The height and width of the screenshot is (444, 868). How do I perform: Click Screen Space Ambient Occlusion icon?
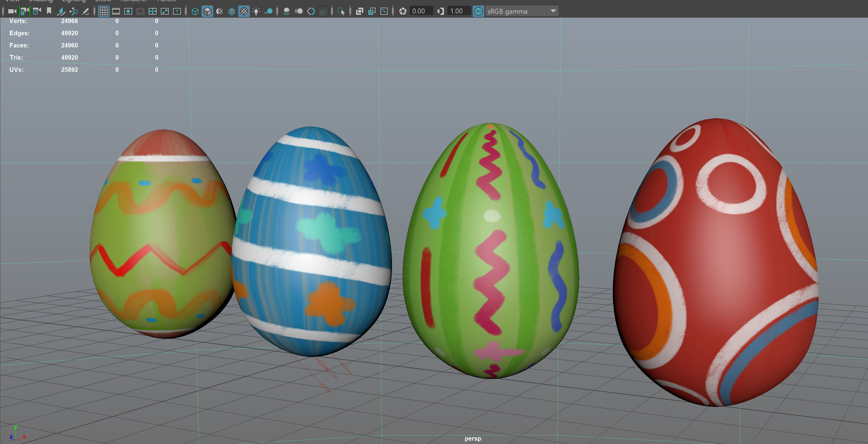(x=286, y=11)
